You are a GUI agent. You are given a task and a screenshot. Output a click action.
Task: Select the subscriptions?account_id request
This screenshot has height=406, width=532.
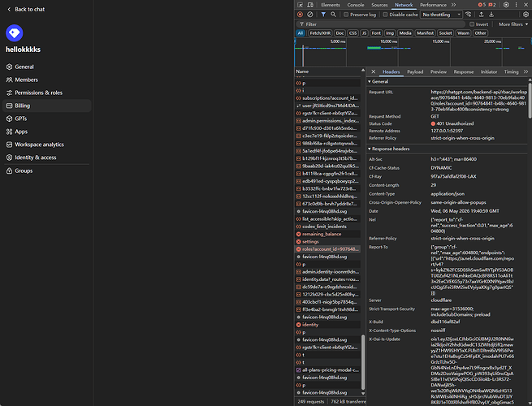coord(328,98)
